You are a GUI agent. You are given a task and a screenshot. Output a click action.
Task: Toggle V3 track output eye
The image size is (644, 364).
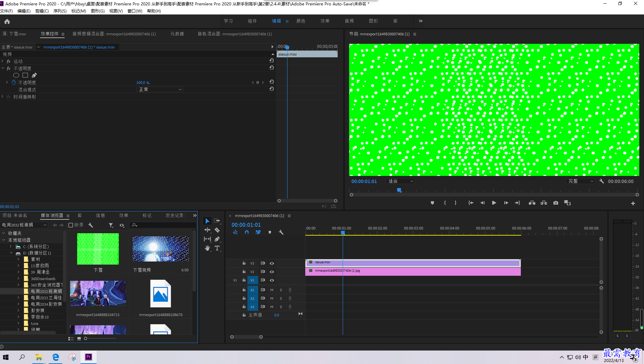pos(272,264)
